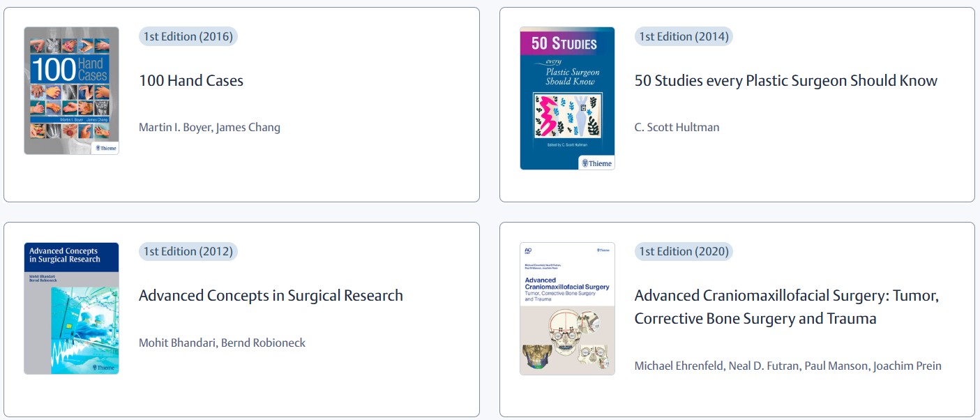Click author name C. Scott Hultman

coord(677,127)
